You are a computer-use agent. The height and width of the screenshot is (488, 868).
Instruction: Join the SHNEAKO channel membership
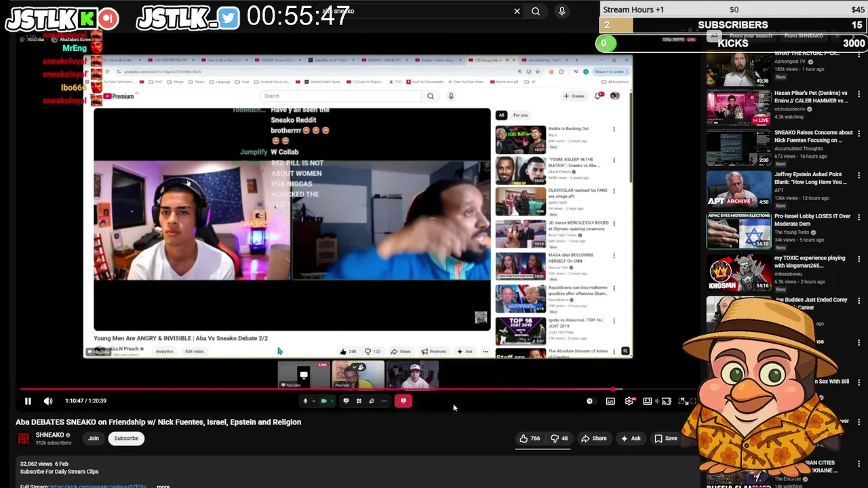pyautogui.click(x=94, y=439)
